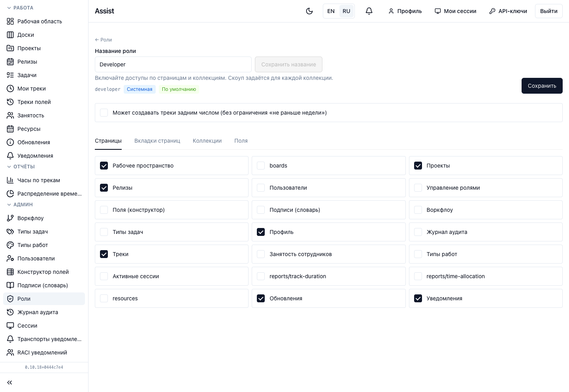Open notifications bell in header

pyautogui.click(x=369, y=11)
